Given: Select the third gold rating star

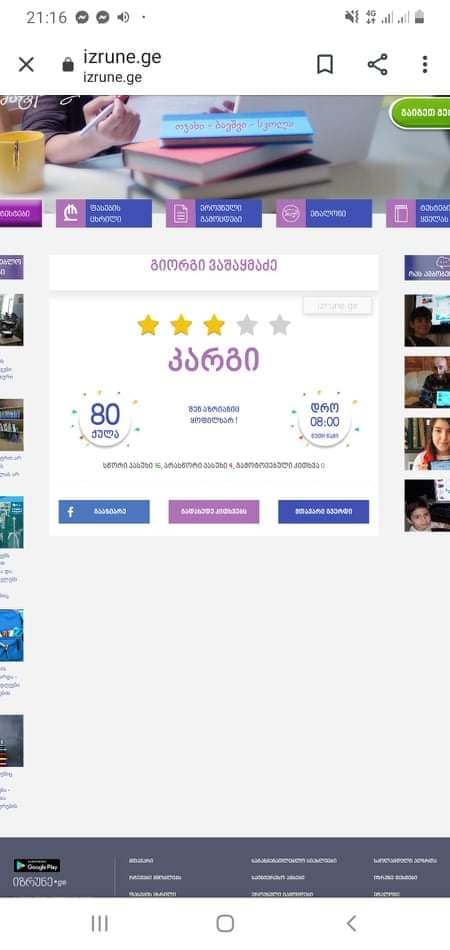Looking at the screenshot, I should 214,325.
